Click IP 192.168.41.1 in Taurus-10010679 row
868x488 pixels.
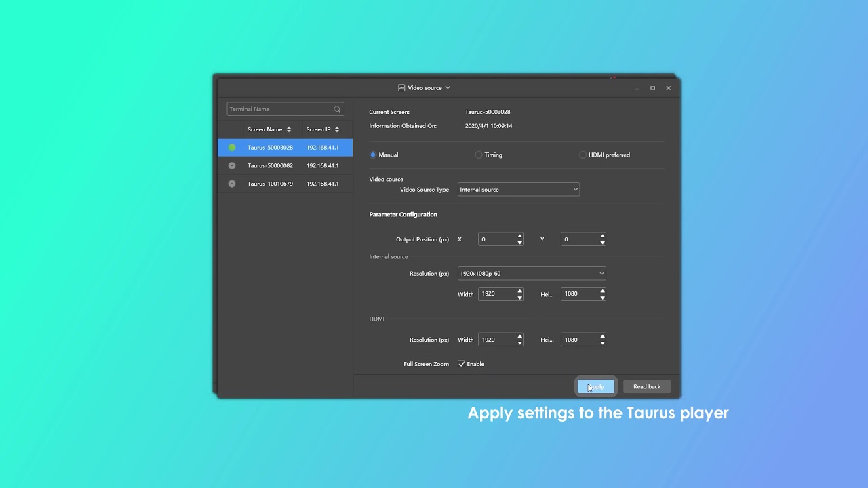[323, 184]
